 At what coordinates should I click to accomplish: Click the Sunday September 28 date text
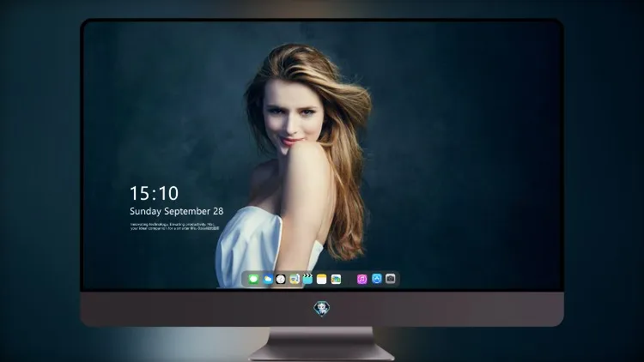pyautogui.click(x=177, y=211)
